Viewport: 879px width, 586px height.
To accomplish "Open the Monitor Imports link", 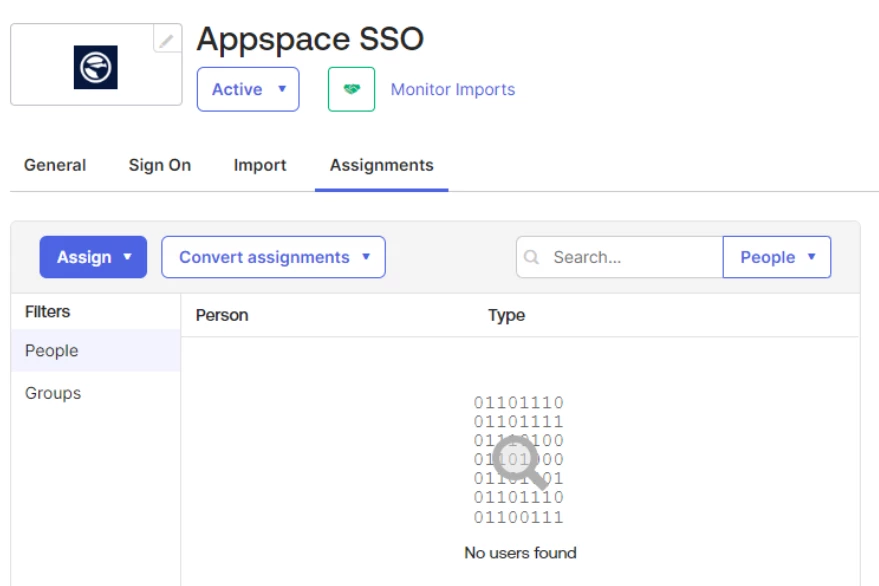I will coord(453,89).
